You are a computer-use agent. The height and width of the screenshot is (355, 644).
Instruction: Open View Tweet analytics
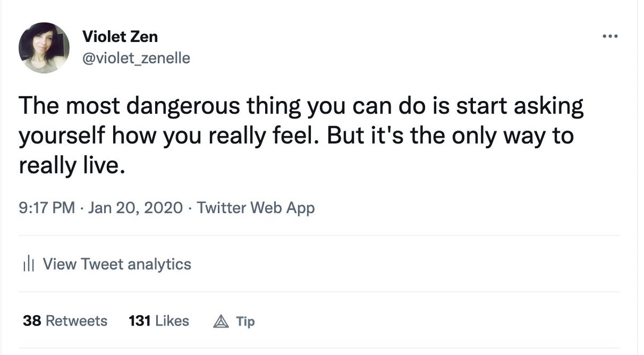116,264
